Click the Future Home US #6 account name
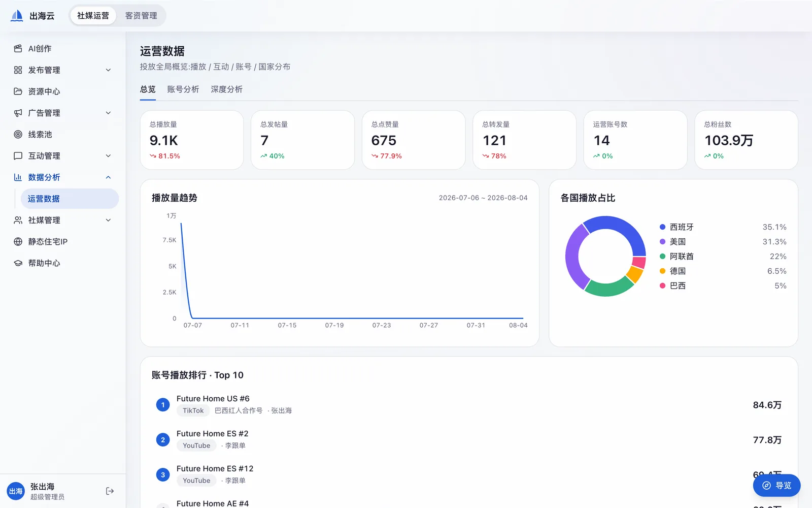812x508 pixels. click(x=213, y=399)
